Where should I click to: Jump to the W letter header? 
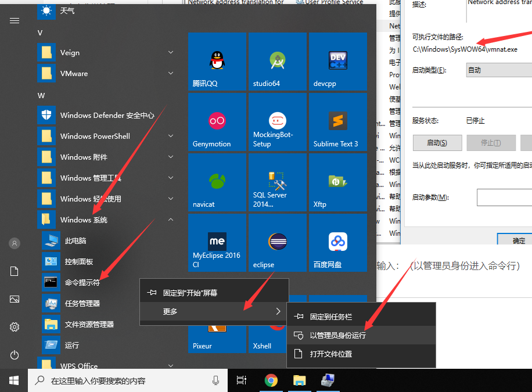(x=41, y=96)
